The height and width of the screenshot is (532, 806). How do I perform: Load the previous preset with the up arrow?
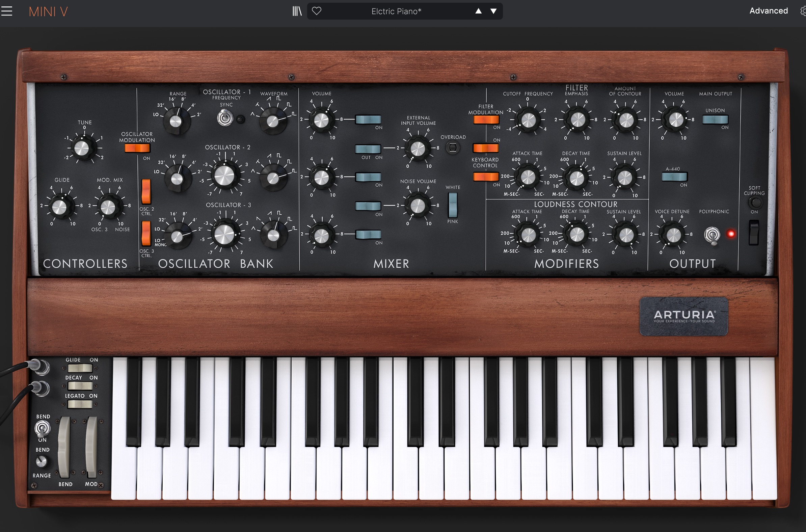[478, 11]
